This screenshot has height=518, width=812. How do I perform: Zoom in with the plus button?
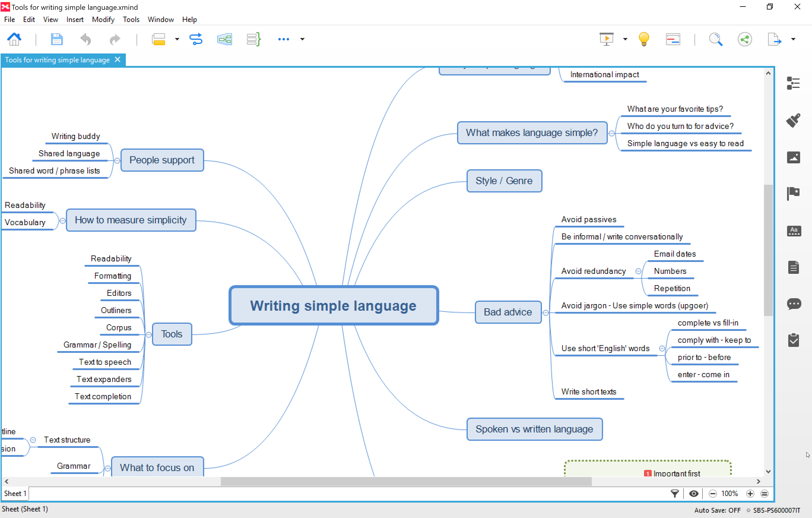tap(750, 494)
